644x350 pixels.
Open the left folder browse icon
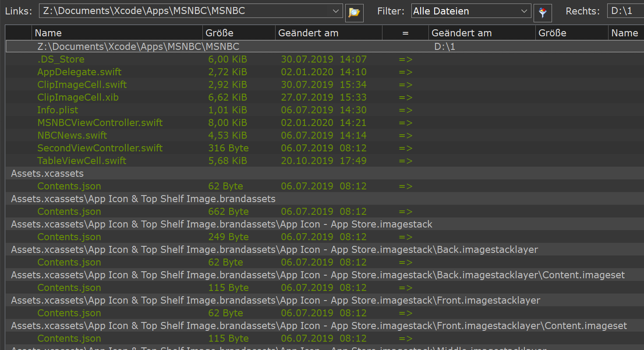click(354, 12)
